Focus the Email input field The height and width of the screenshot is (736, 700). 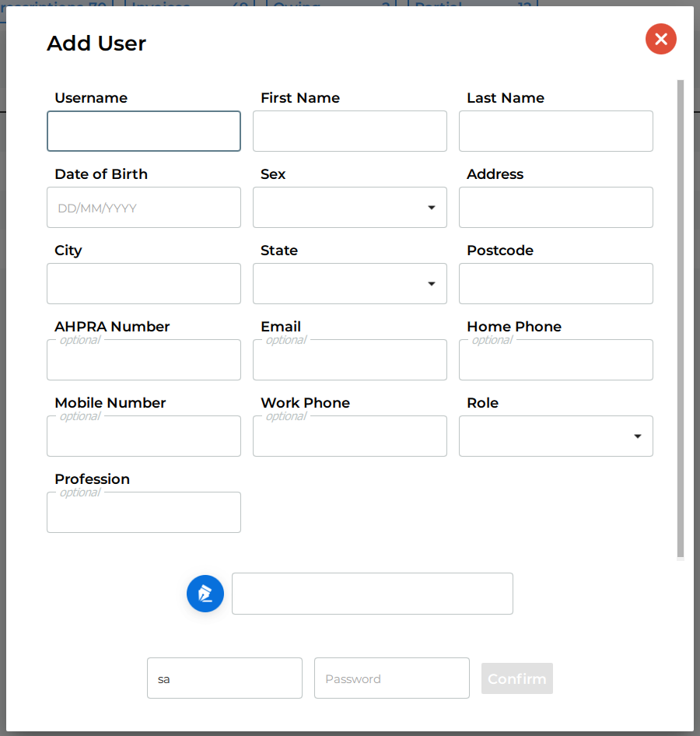point(349,361)
